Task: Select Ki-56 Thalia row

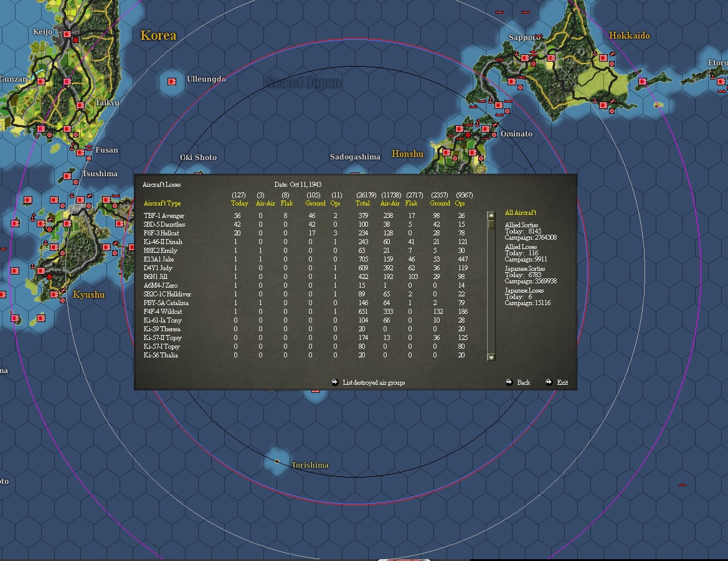Action: [x=306, y=355]
